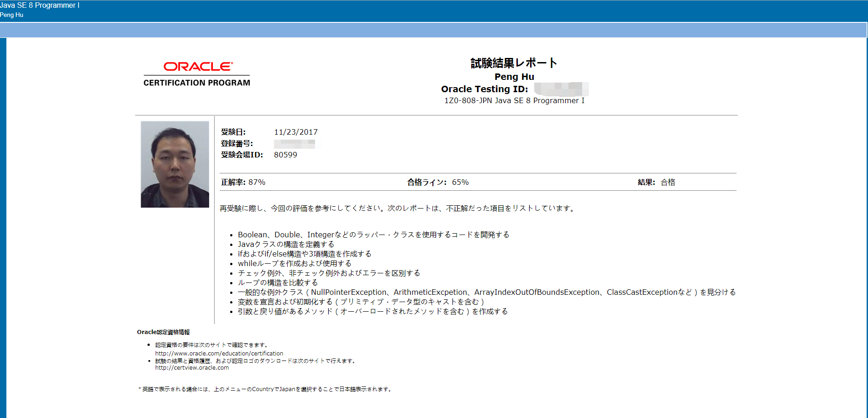Click the candidate photo thumbnail
The image size is (868, 418).
175,163
